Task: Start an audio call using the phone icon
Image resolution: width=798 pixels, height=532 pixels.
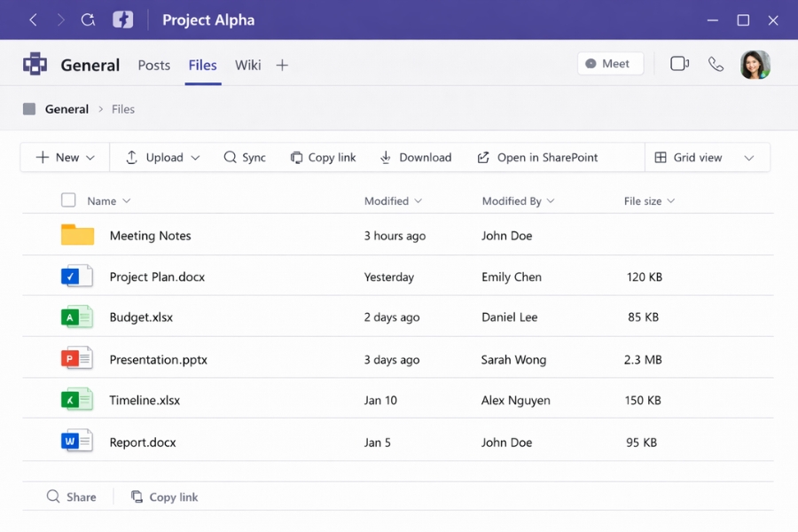Action: (716, 64)
